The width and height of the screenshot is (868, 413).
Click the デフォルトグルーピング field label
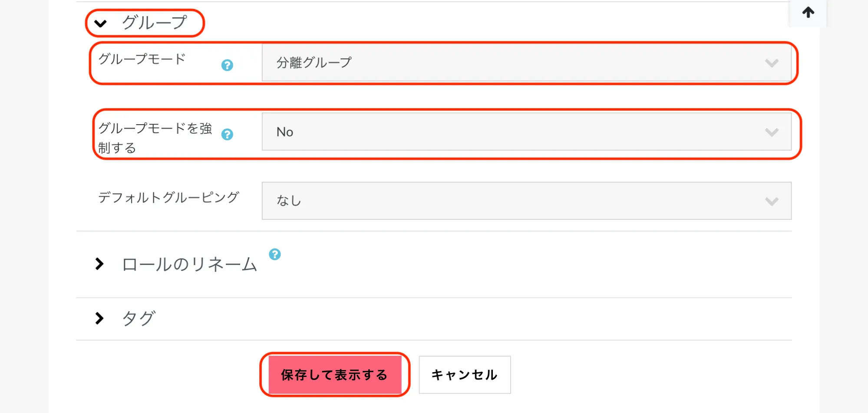168,198
